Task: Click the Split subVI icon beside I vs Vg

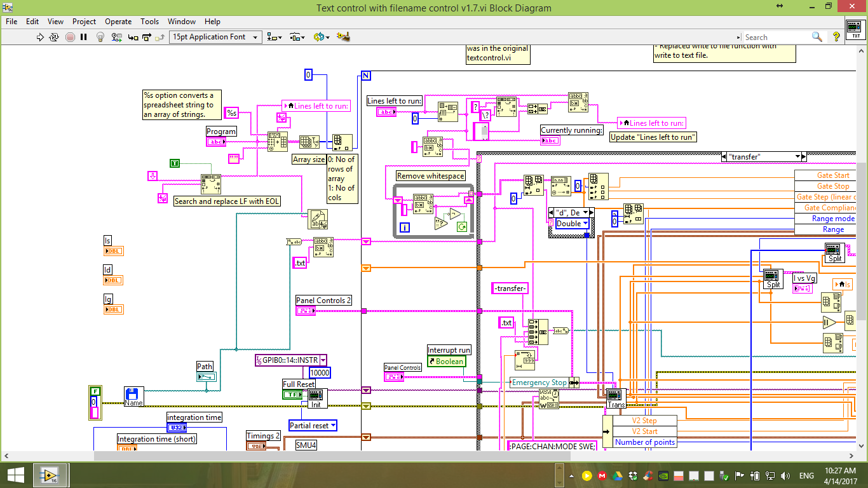Action: pyautogui.click(x=773, y=278)
